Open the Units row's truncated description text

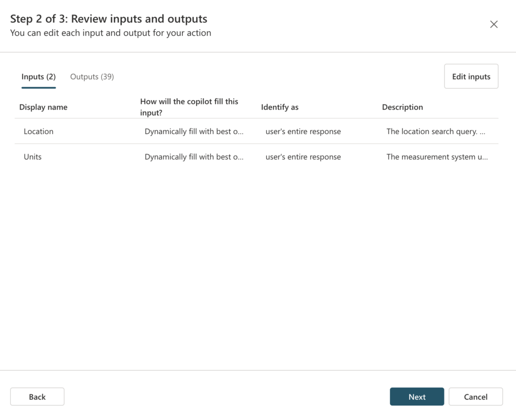437,157
